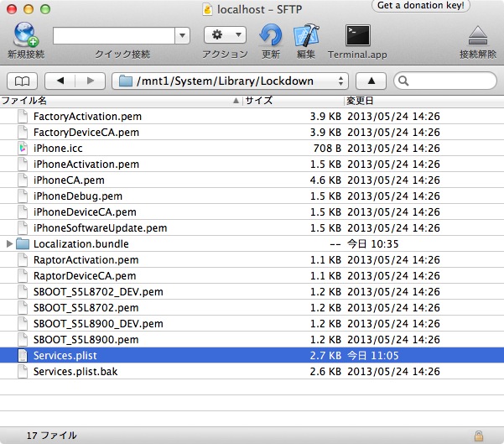Go back with the left arrow

coord(60,81)
